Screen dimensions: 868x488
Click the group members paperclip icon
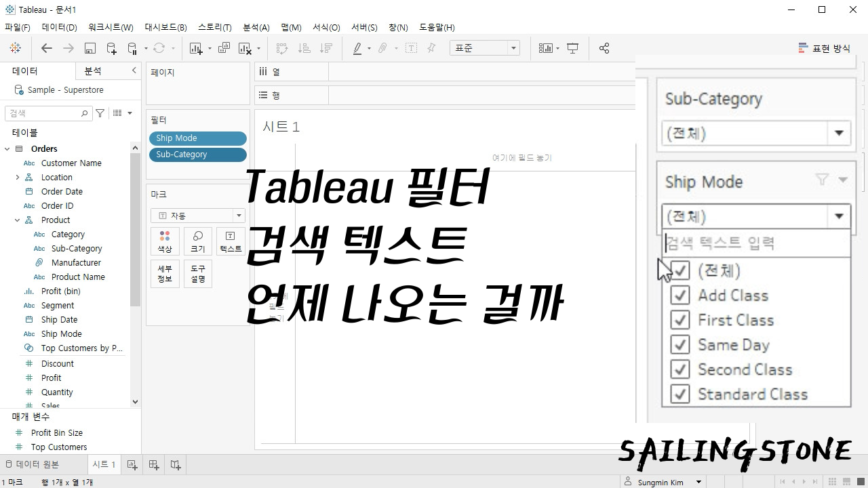click(383, 48)
